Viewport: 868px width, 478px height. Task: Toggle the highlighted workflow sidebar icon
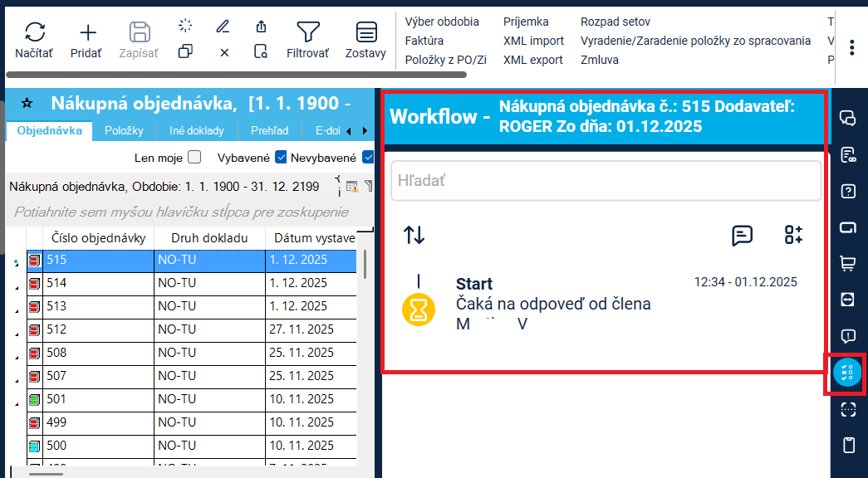[x=846, y=373]
